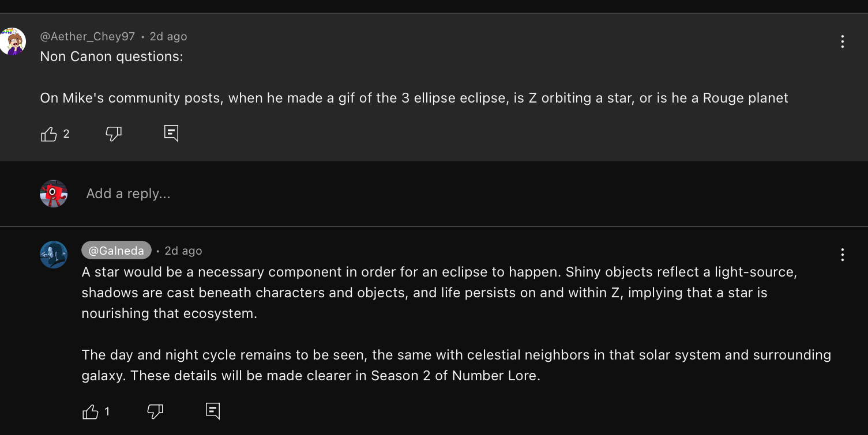The height and width of the screenshot is (435, 868).
Task: Click reply icon under Galneda's reply
Action: [x=213, y=411]
